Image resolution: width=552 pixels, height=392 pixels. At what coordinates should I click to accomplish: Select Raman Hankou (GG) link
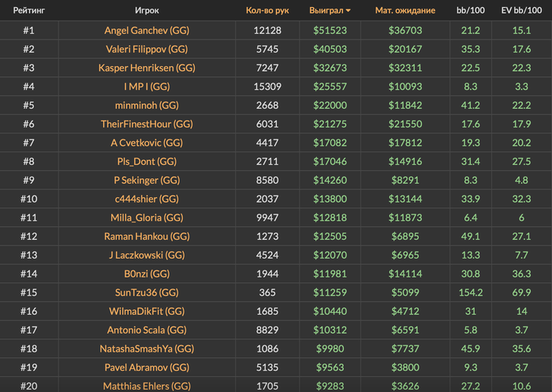pyautogui.click(x=147, y=237)
